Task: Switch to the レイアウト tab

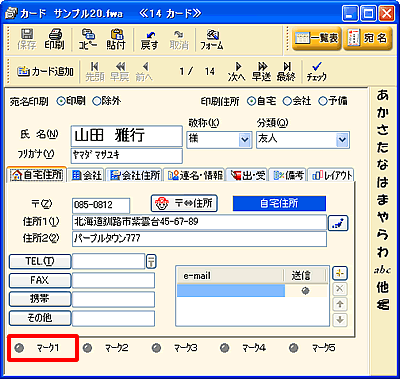Action: 331,175
